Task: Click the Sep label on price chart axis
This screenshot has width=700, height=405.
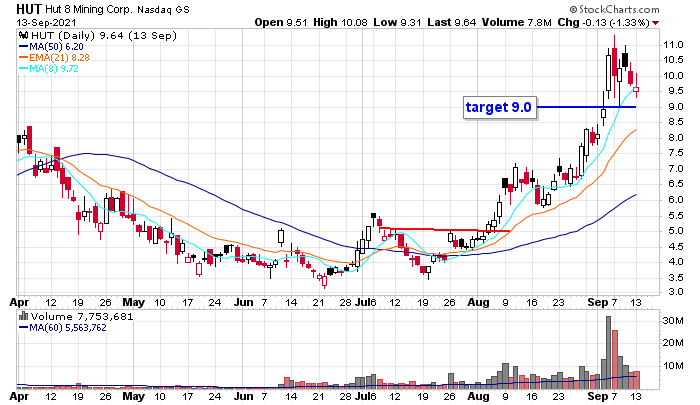Action: click(597, 302)
